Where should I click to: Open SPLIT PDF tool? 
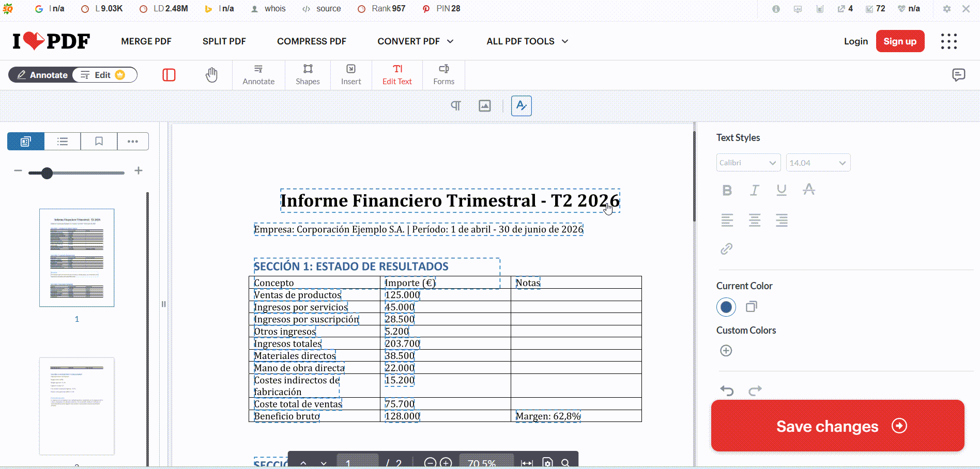point(224,41)
